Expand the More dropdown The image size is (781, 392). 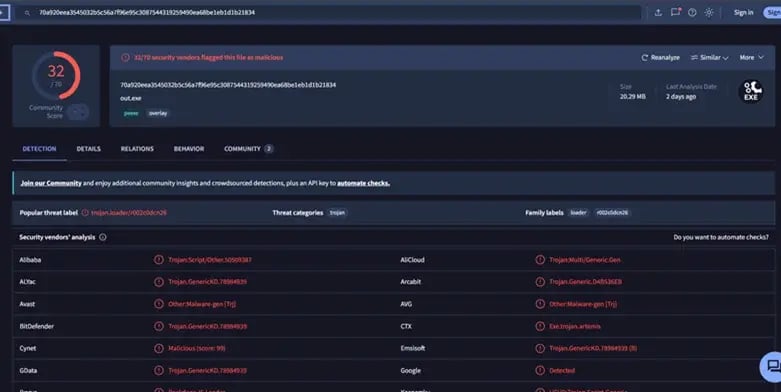(751, 58)
